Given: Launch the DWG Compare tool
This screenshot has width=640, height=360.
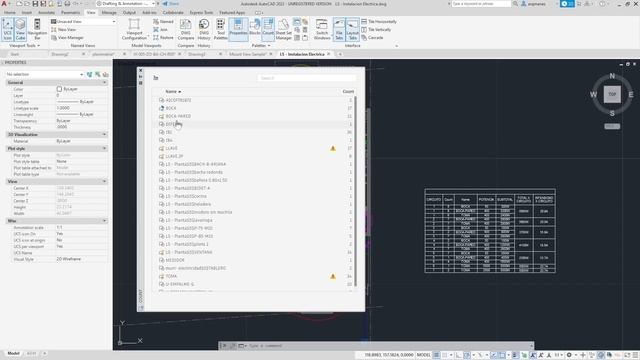Looking at the screenshot, I should (x=186, y=29).
